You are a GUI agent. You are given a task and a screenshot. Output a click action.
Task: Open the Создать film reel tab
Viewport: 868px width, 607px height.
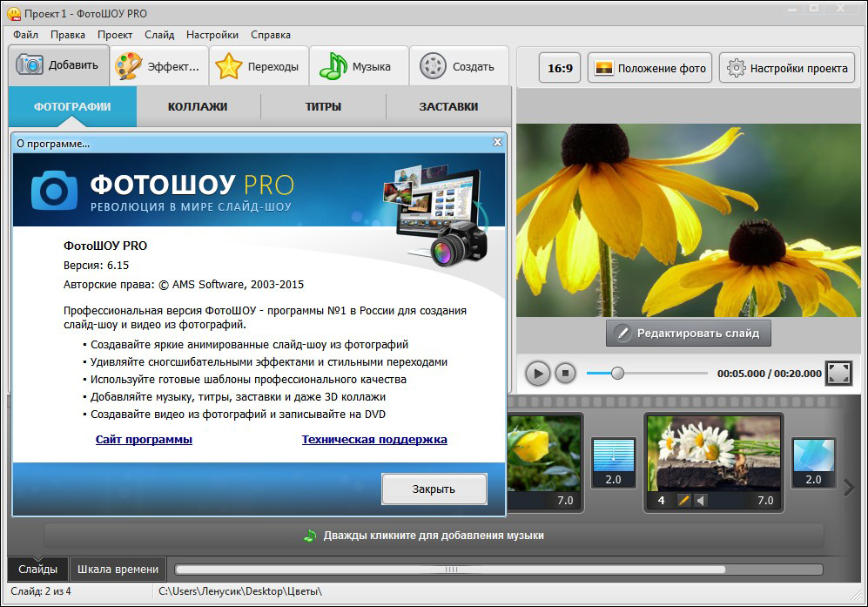pos(459,66)
